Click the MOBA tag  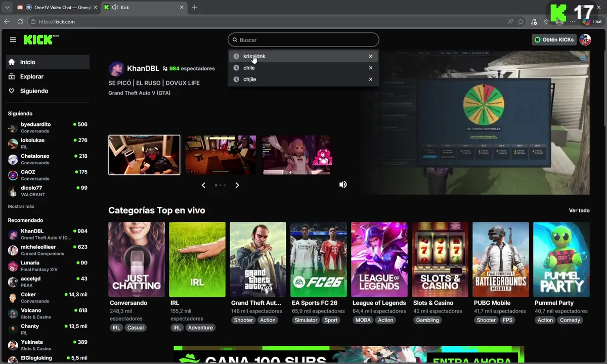[x=363, y=320]
